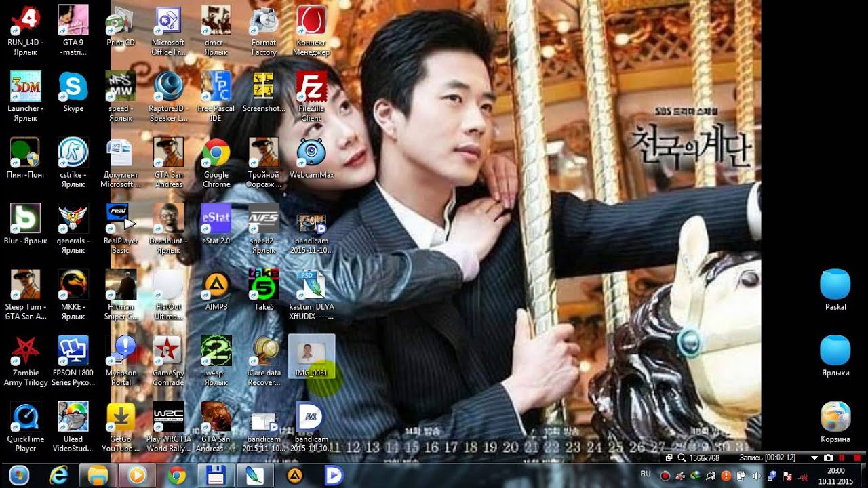Click the window restore icon on recording bar
Viewport: 868px width, 488px height.
[669, 458]
